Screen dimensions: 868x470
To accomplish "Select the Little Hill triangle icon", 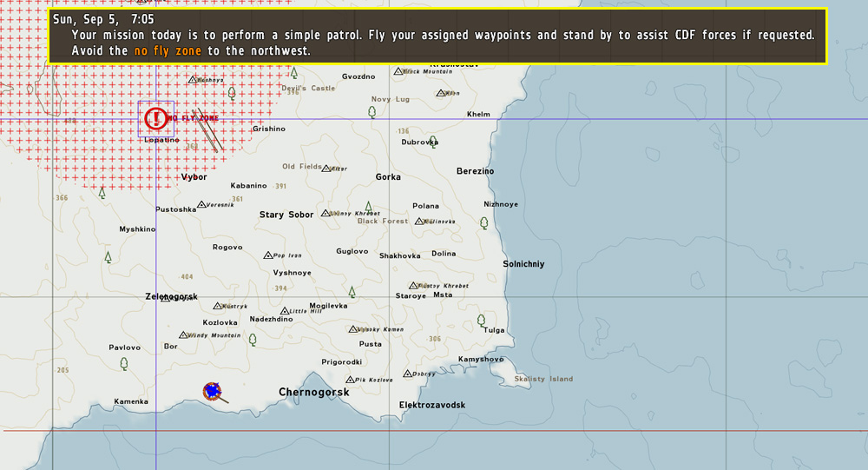I will (285, 311).
